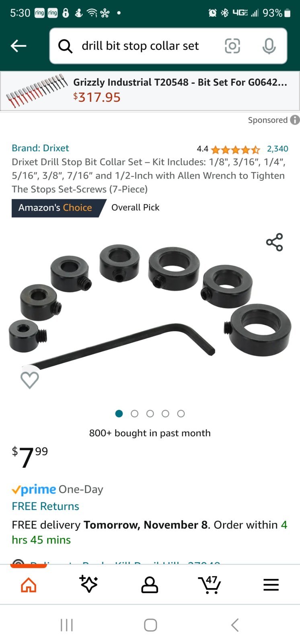300x644 pixels.
Task: Tap the microphone voice search icon
Action: click(x=269, y=46)
